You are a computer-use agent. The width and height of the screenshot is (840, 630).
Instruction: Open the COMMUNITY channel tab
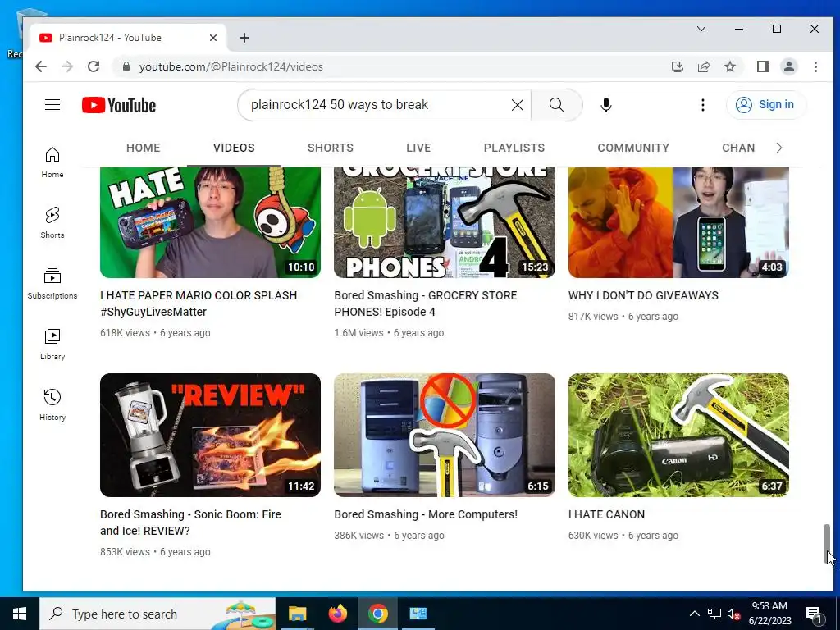click(633, 148)
